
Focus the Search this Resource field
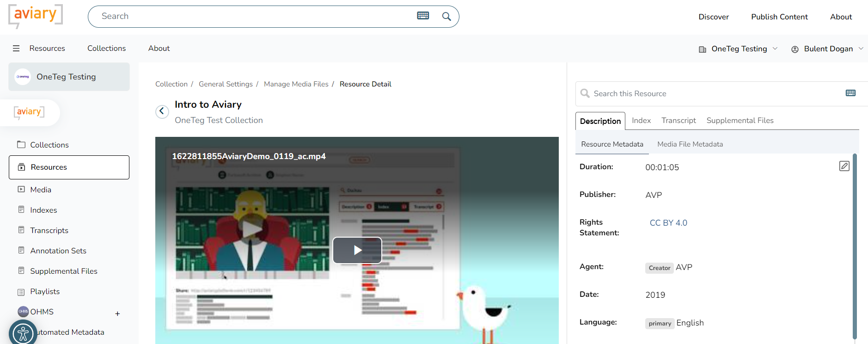tap(712, 94)
